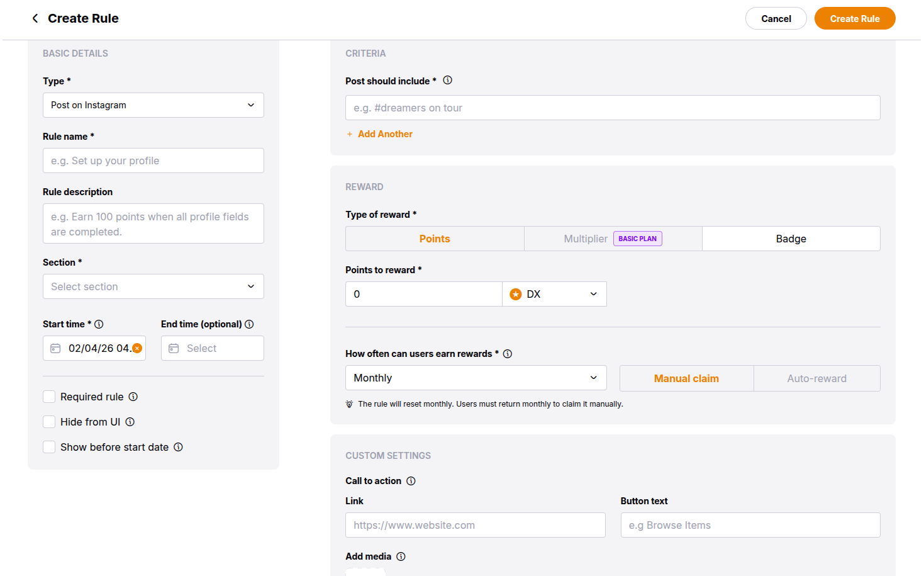The height and width of the screenshot is (576, 924).
Task: Click the back arrow beside Create Rule
Action: pyautogui.click(x=35, y=18)
